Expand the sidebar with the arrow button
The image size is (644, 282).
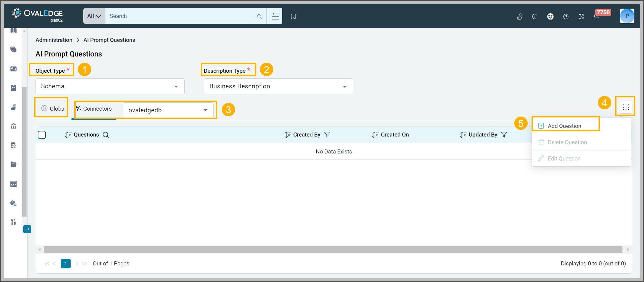coord(27,229)
